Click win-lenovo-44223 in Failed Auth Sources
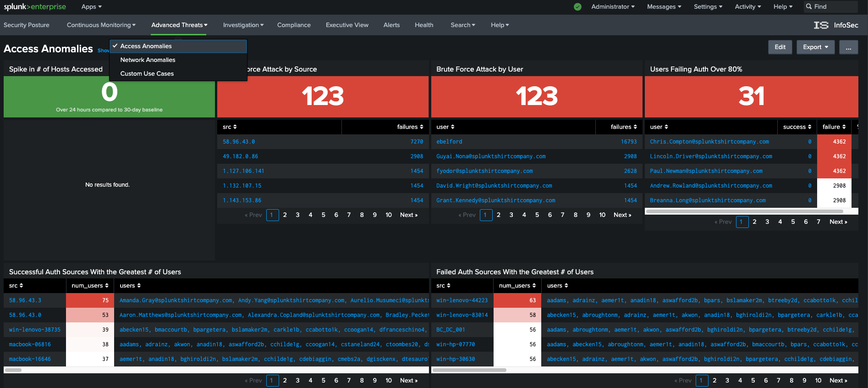 (x=462, y=301)
